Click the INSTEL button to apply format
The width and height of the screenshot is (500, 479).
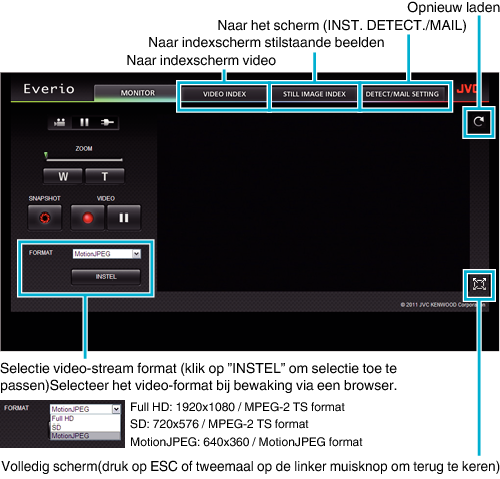point(106,277)
